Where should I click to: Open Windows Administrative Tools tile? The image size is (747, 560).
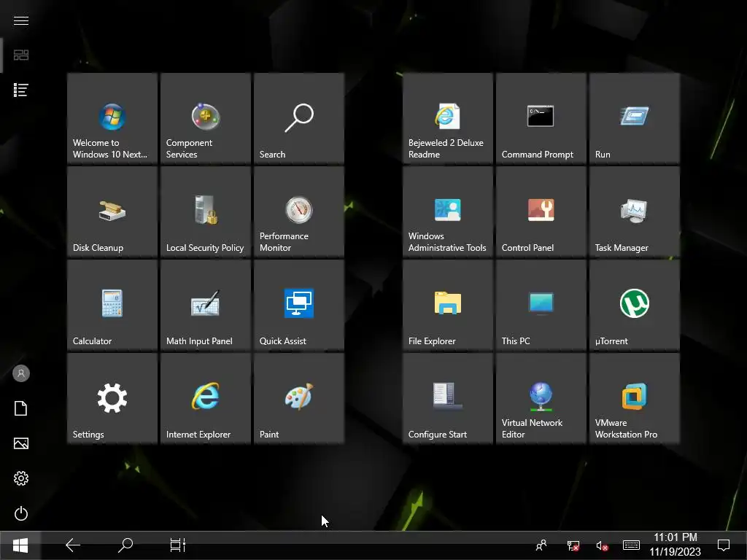click(448, 212)
